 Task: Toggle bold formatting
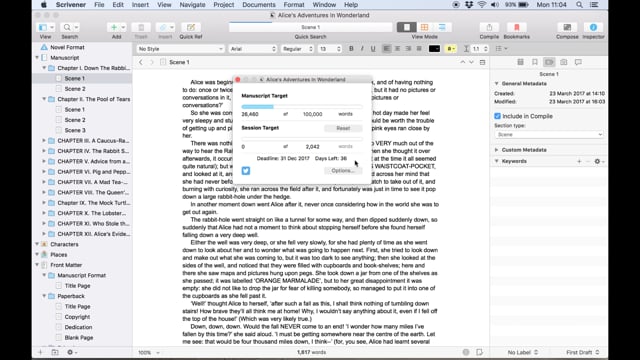[351, 49]
